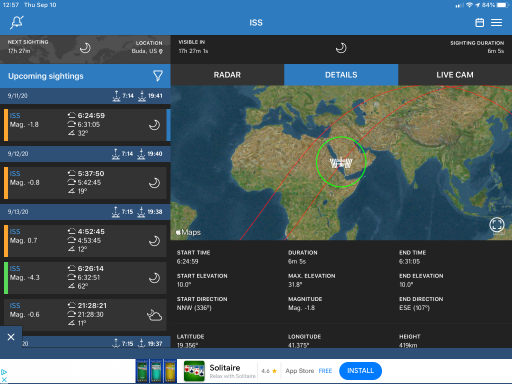The height and width of the screenshot is (384, 512).
Task: Tap the location pin next to Buda, US
Action: click(161, 51)
